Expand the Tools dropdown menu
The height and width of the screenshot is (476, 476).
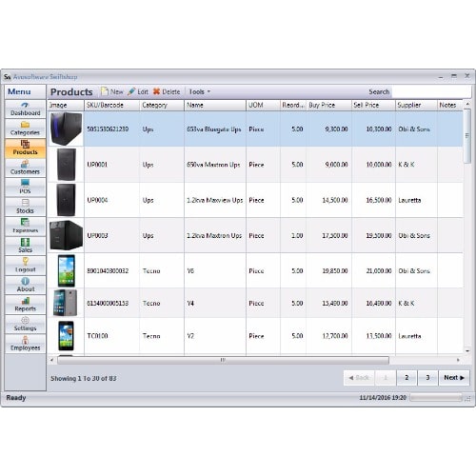[x=200, y=91]
